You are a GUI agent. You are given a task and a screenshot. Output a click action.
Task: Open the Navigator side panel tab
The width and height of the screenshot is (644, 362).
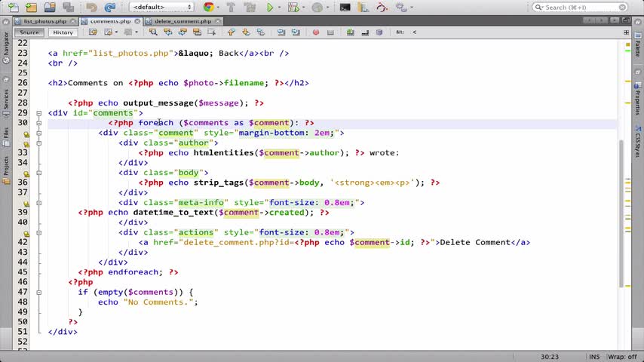point(6,48)
